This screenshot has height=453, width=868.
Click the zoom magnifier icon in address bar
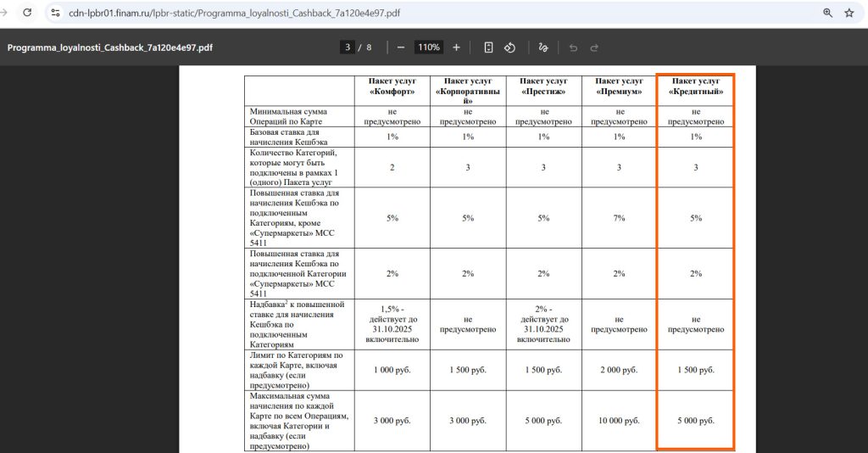coord(827,13)
